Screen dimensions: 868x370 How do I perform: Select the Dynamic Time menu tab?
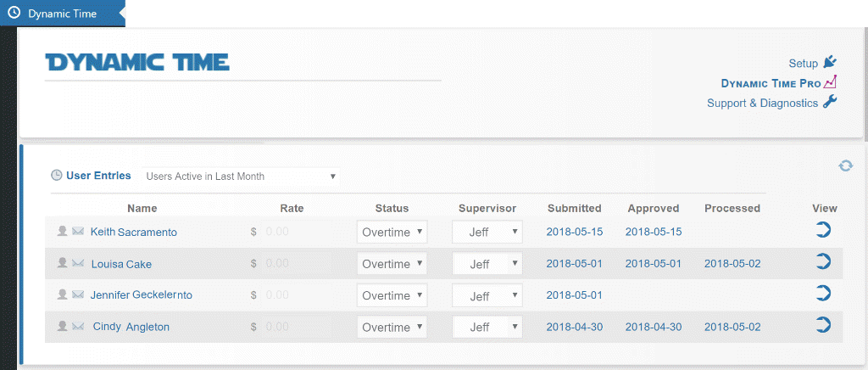coord(63,14)
